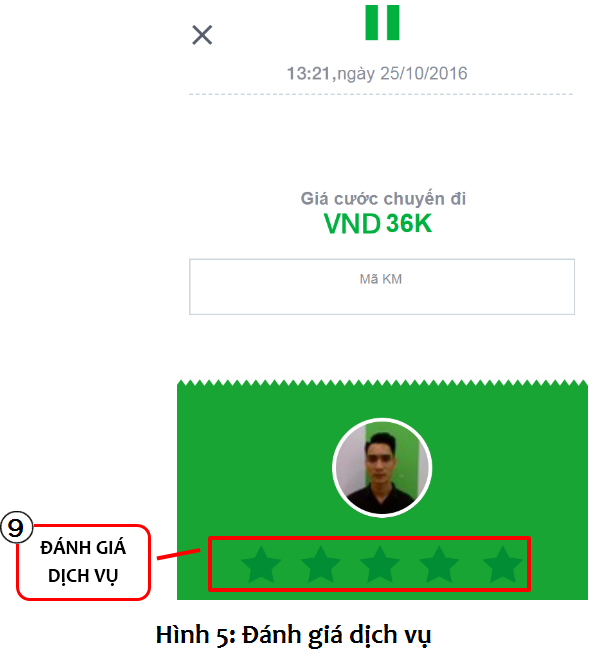
Task: Click the dashed separator under the date
Action: pyautogui.click(x=381, y=94)
